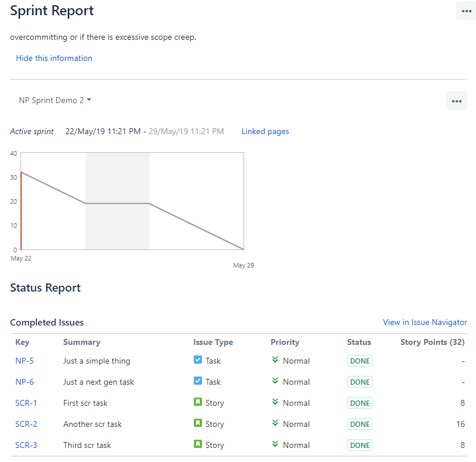Hide this information link
Image resolution: width=476 pixels, height=462 pixels.
(x=54, y=58)
